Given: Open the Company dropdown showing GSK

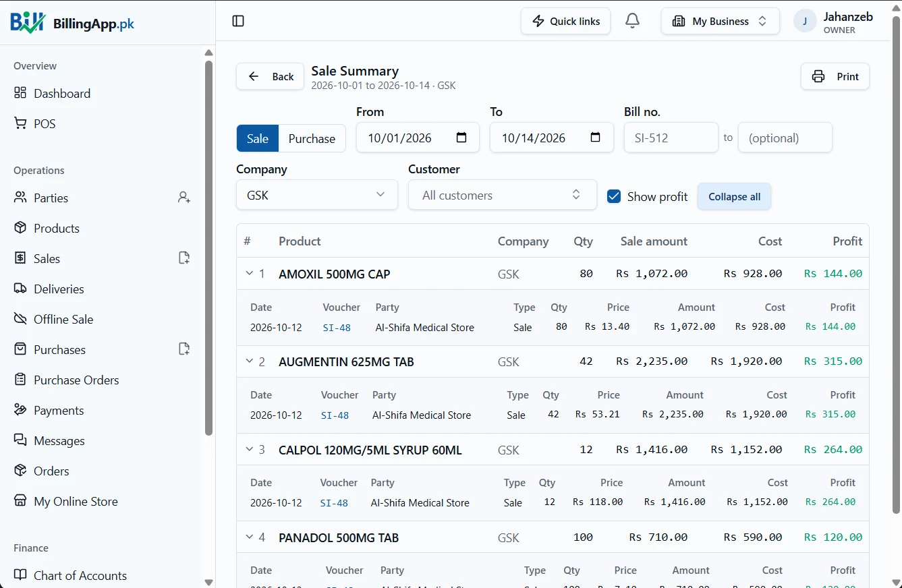Looking at the screenshot, I should tap(317, 195).
